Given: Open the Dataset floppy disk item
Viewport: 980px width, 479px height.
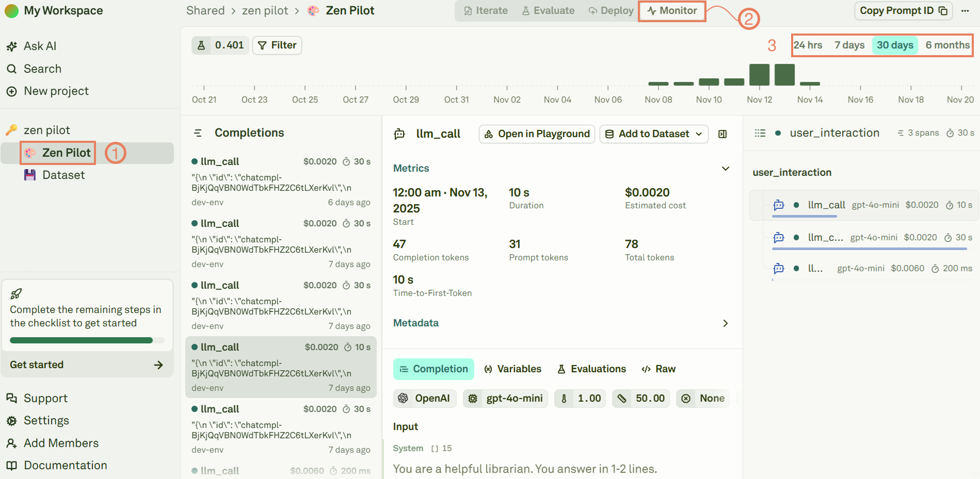Looking at the screenshot, I should [54, 175].
